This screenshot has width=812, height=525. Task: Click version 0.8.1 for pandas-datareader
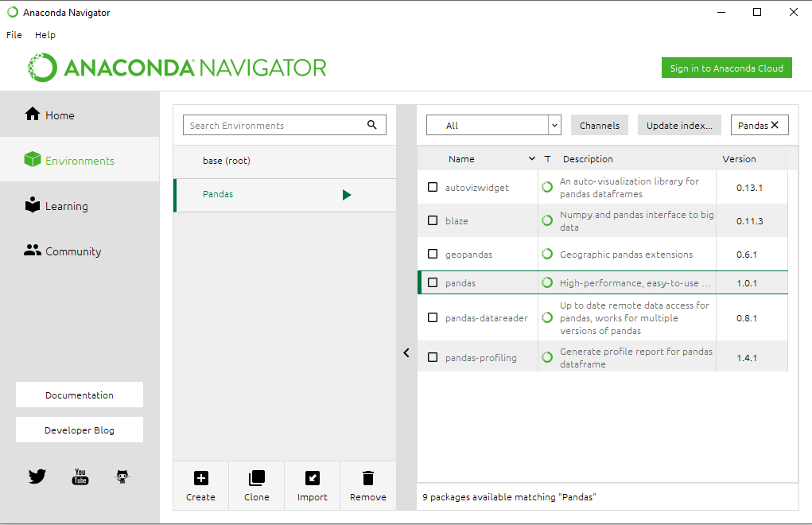tap(747, 318)
